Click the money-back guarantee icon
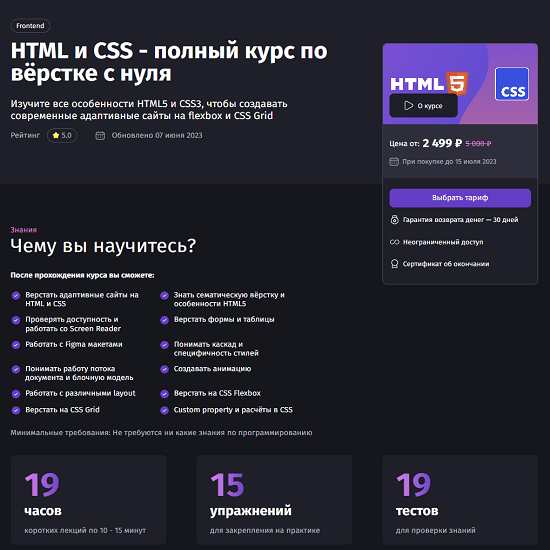This screenshot has width=550, height=550. 394,220
